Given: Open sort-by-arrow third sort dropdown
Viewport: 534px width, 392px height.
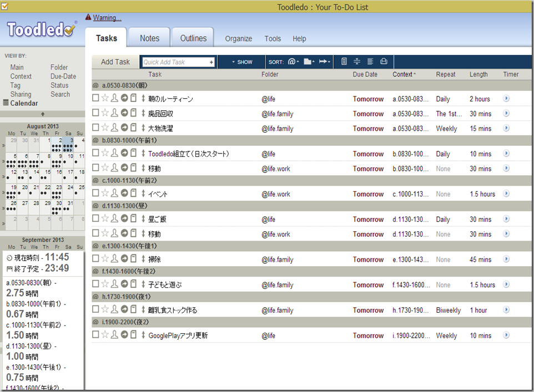Looking at the screenshot, I should (325, 62).
